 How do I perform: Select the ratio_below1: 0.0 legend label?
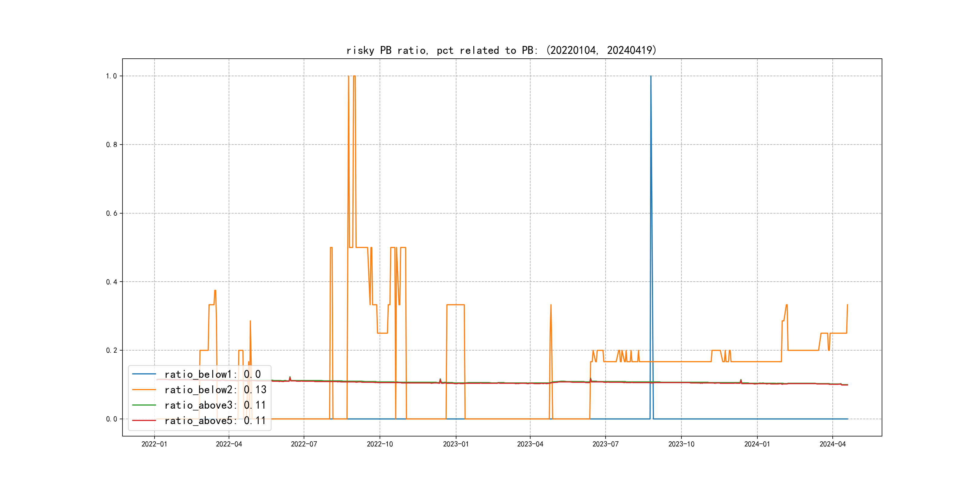212,374
